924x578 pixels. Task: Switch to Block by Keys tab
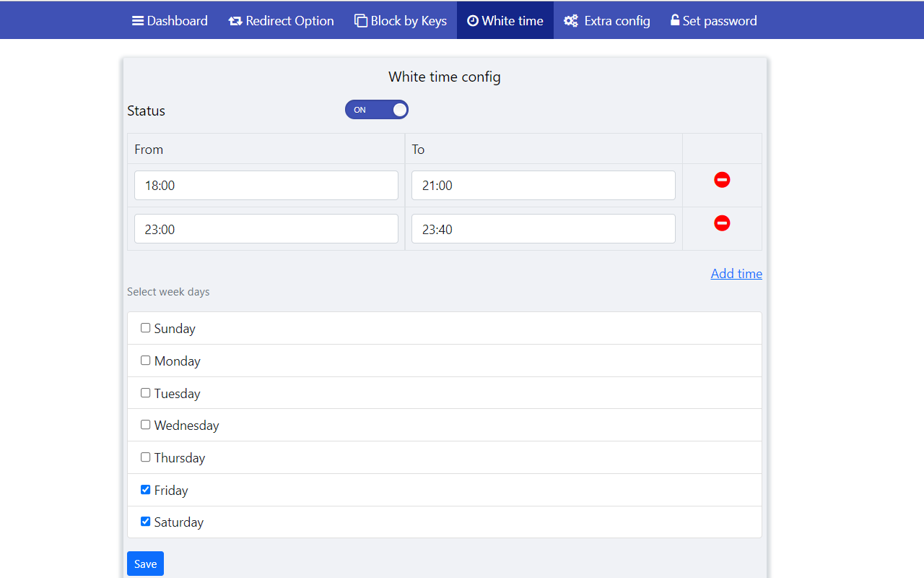coord(401,20)
